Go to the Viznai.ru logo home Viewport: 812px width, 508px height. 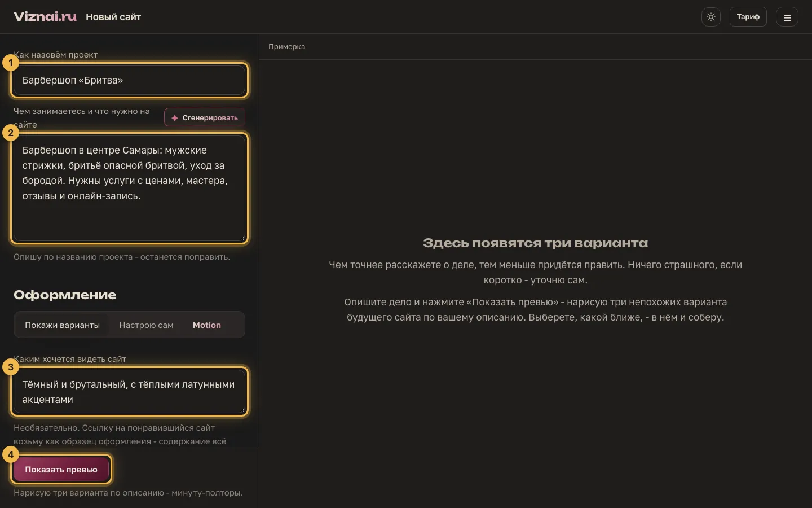coord(45,16)
